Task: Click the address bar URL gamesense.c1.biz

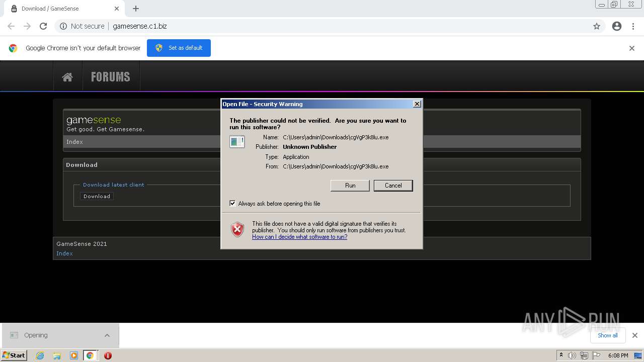Action: coord(140,26)
